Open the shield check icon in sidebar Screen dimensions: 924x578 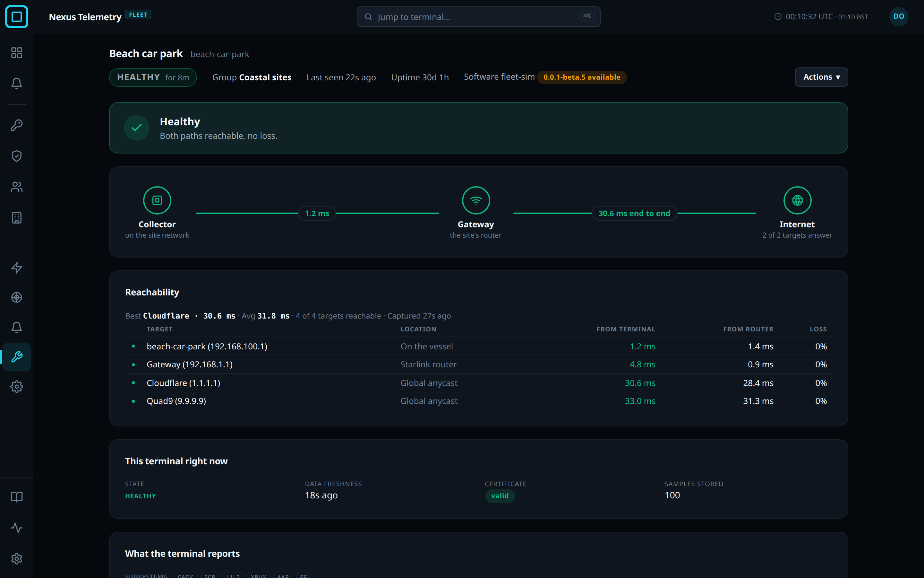(16, 156)
